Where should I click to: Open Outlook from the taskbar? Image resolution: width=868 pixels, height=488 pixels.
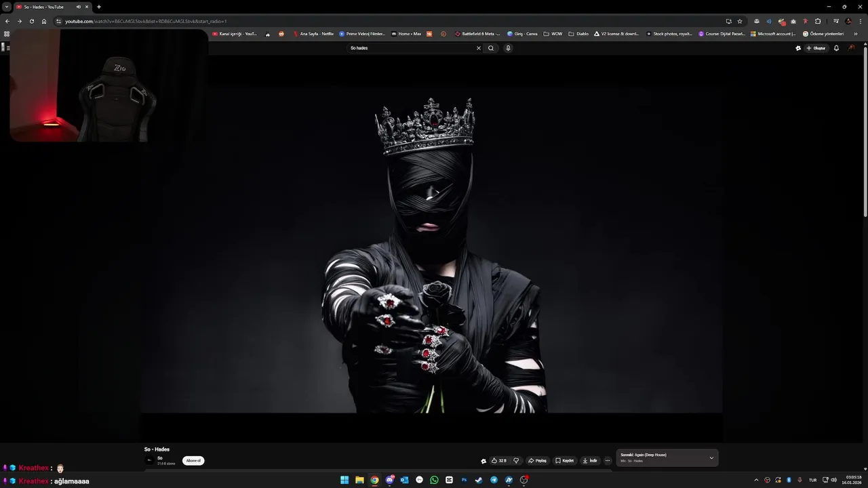pyautogui.click(x=404, y=480)
